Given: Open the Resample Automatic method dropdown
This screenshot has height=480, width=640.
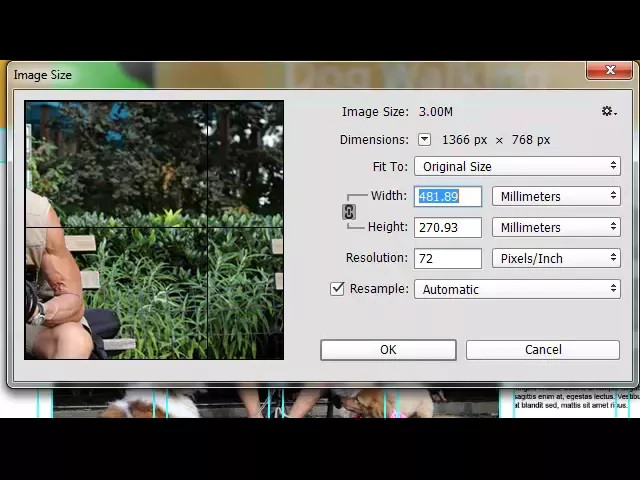Looking at the screenshot, I should (x=518, y=289).
